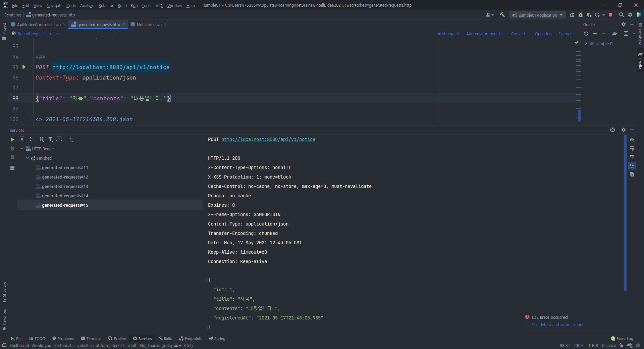The width and height of the screenshot is (644, 349).
Task: Open the Terminal tool window tab
Action: (91, 339)
